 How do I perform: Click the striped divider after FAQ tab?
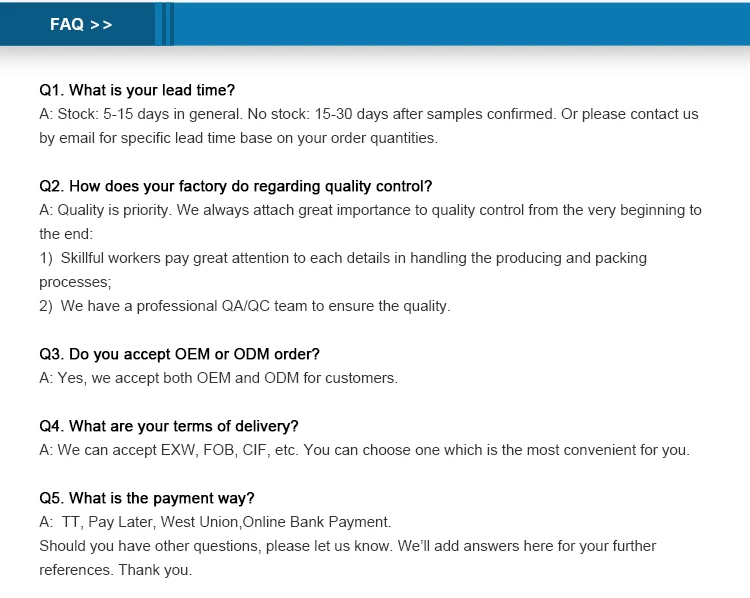click(165, 25)
